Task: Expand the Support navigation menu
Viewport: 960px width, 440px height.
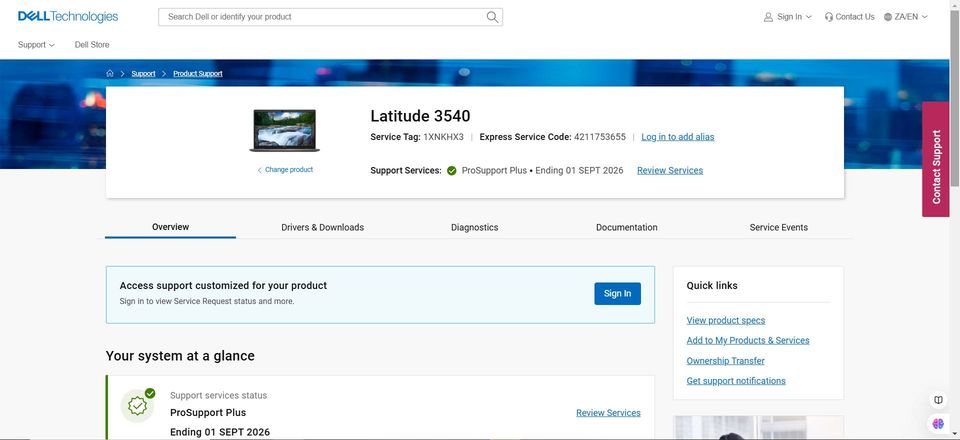Action: coord(36,45)
